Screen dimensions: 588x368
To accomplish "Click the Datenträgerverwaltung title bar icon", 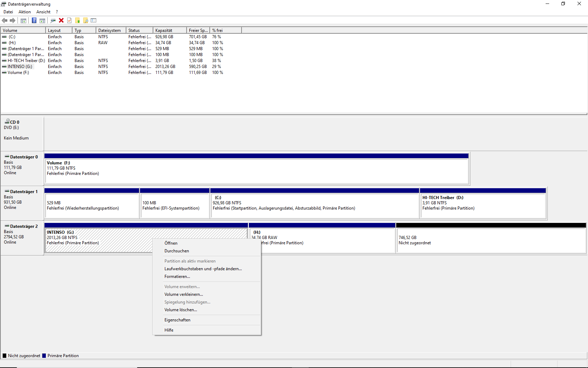I will 3,4.
